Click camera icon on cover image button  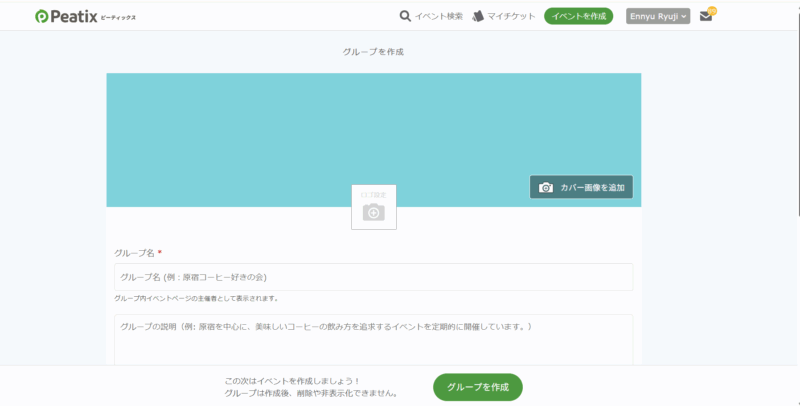[546, 188]
